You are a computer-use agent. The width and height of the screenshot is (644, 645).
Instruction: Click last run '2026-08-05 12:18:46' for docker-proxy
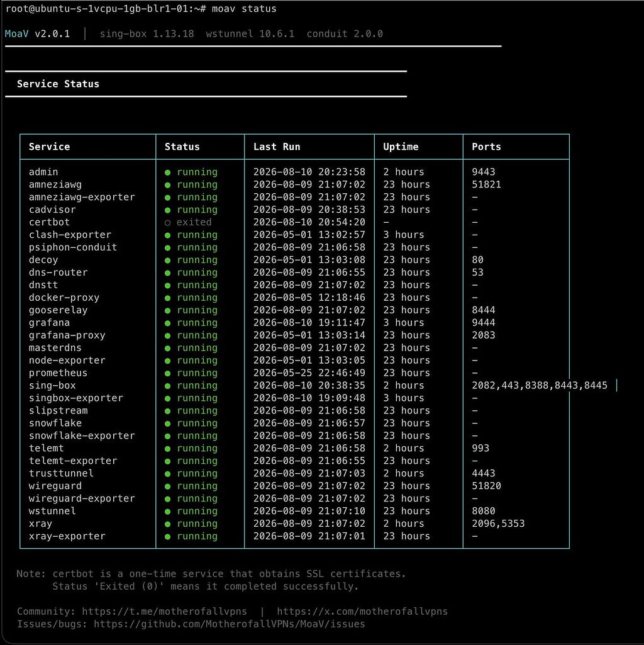(x=309, y=298)
